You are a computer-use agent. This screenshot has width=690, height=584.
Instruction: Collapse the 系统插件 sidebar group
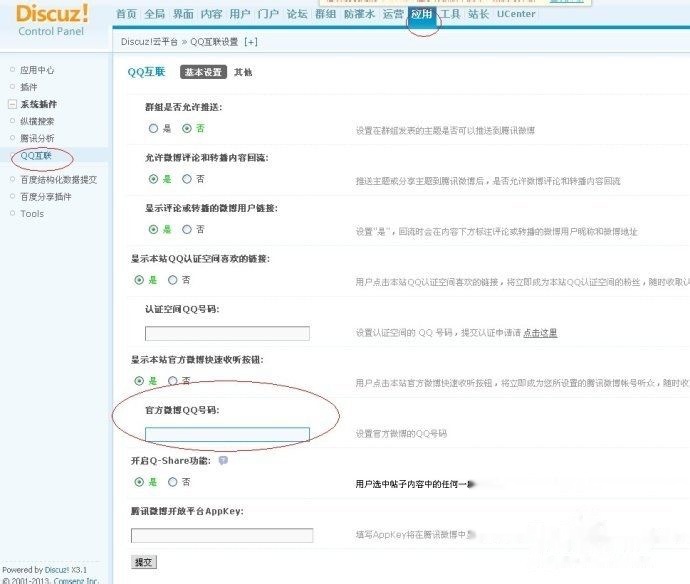(12, 104)
